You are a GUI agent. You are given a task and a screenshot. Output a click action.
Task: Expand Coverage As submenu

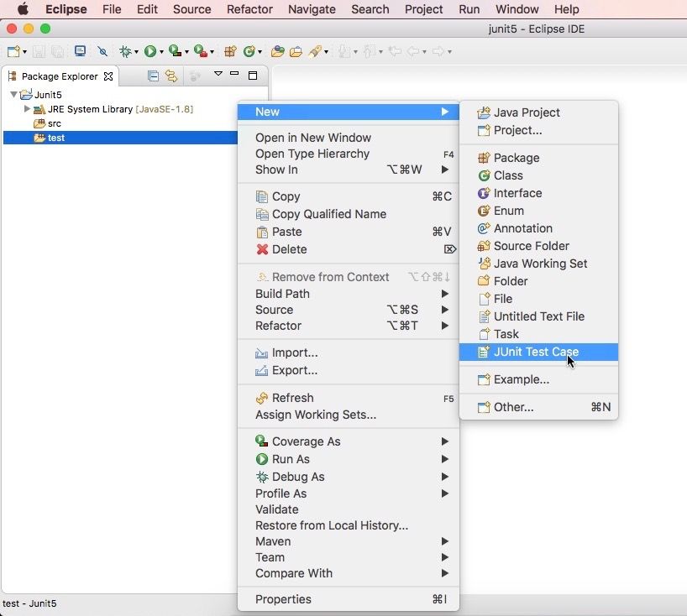click(x=349, y=441)
